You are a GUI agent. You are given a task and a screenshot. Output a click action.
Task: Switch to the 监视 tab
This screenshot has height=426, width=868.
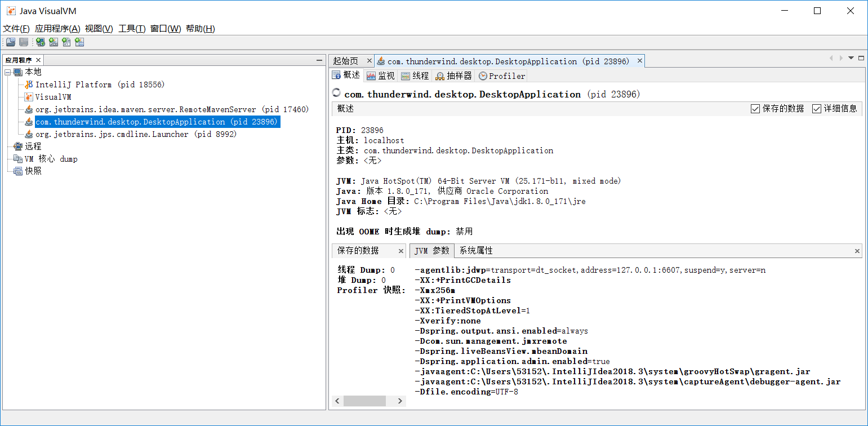[381, 76]
